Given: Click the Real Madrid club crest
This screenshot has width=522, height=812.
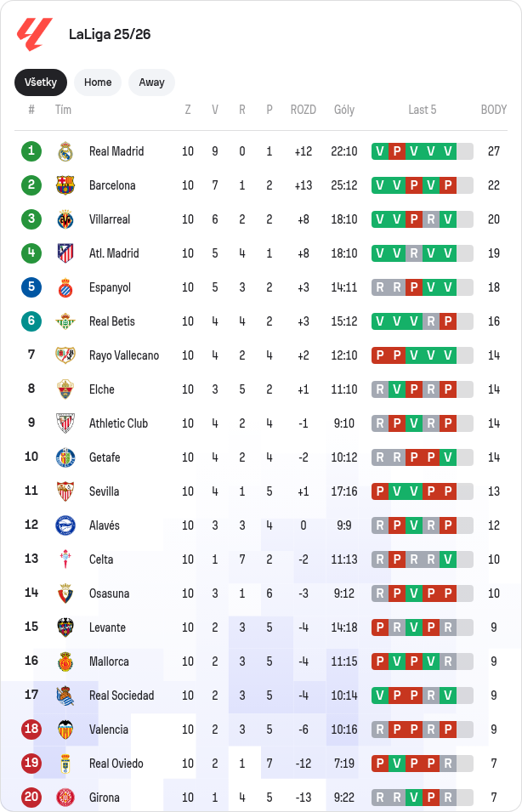Looking at the screenshot, I should coord(65,151).
